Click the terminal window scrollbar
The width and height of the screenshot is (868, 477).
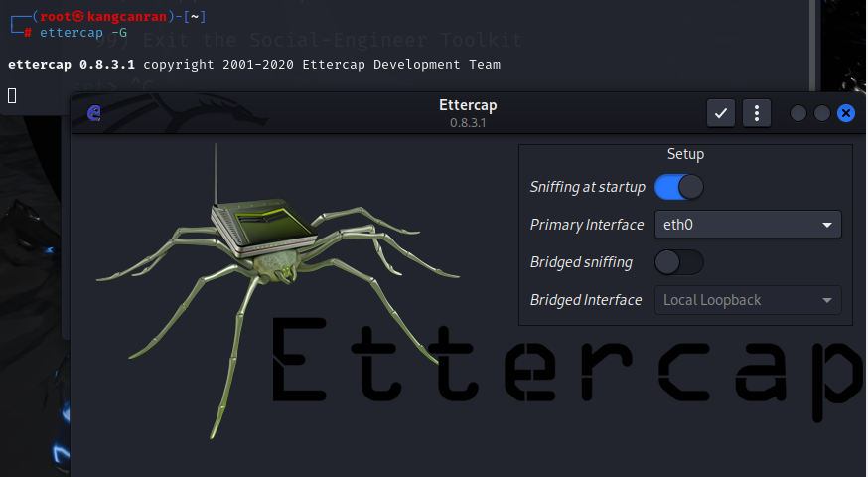pyautogui.click(x=812, y=46)
